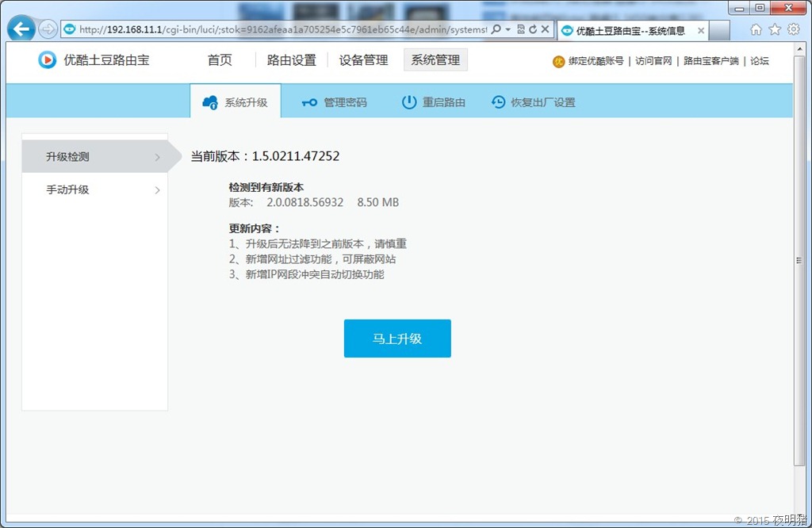Viewport: 812px width, 528px height.
Task: Open the browser tools gear icon
Action: (794, 29)
